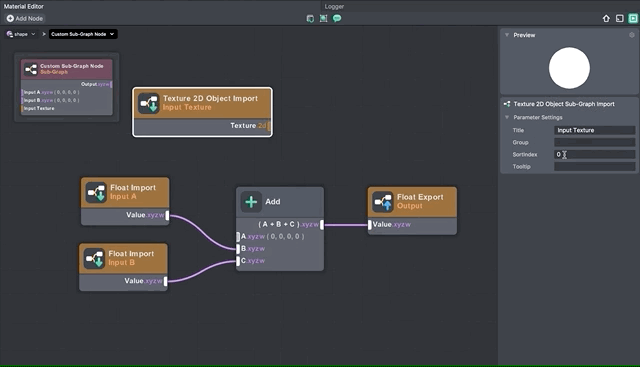Select the Material Editor tab
This screenshot has width=640, height=367.
(24, 7)
